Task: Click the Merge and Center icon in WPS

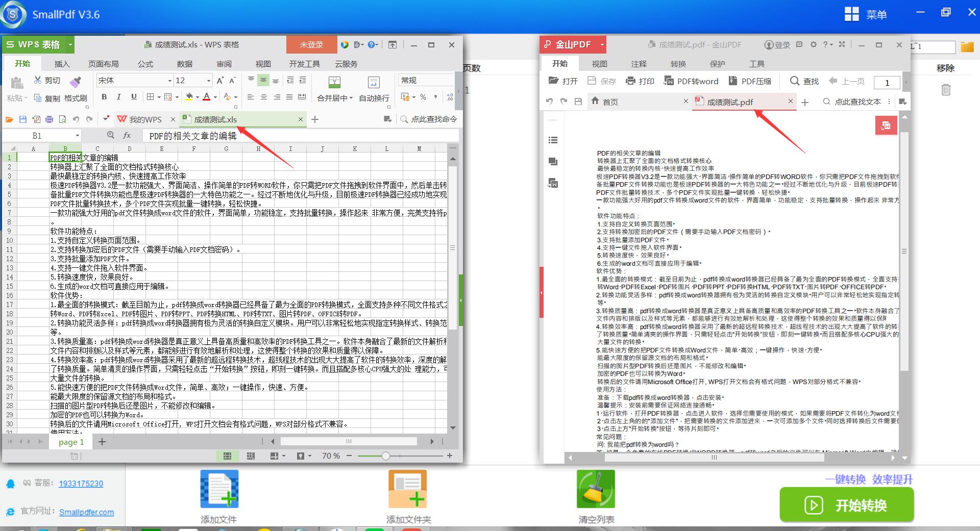Action: (x=334, y=82)
